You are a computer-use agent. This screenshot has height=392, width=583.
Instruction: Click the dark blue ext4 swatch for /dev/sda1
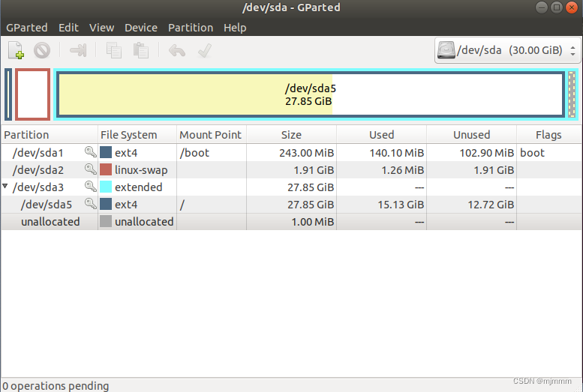(x=106, y=152)
